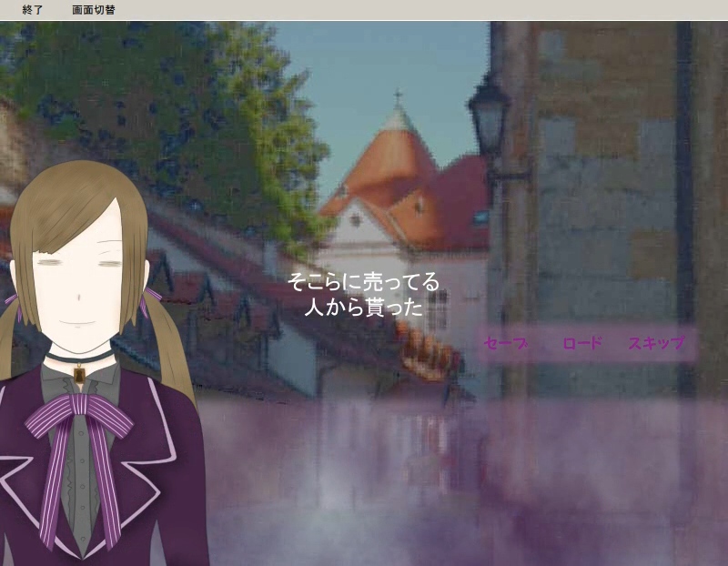728x566 pixels.
Task: Advance dialogue by clicking そこらに売ってる text
Action: [x=363, y=282]
